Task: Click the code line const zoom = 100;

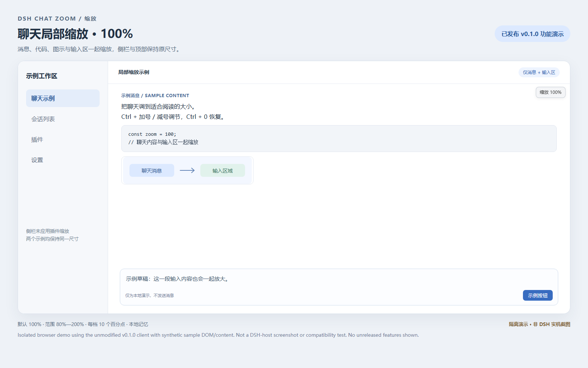Action: [x=152, y=134]
